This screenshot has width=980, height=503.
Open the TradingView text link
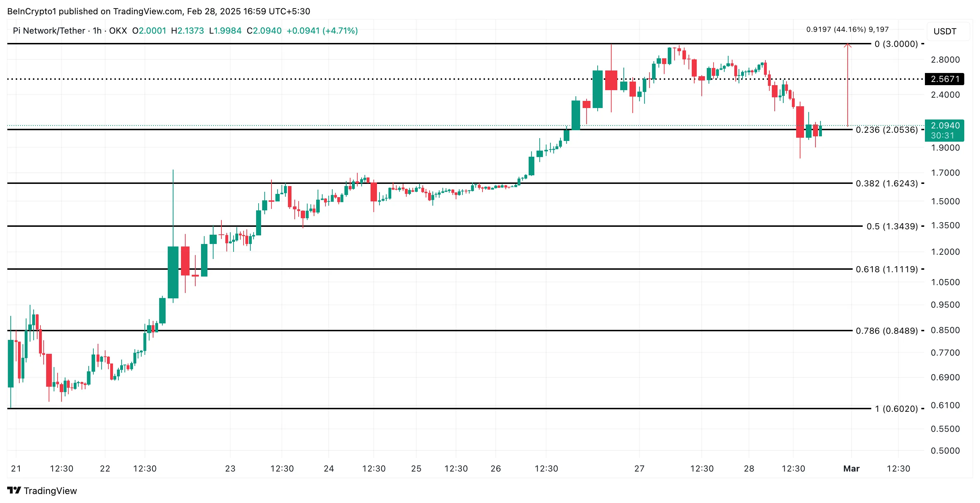tap(50, 490)
